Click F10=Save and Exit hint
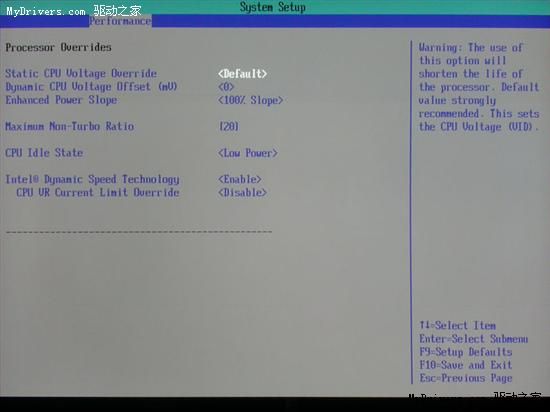The image size is (550, 412). pyautogui.click(x=466, y=365)
